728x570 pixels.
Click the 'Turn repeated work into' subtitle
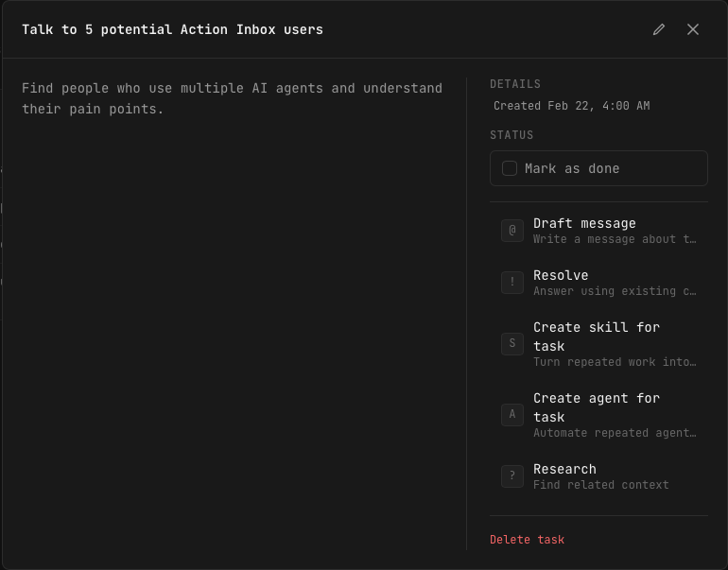tap(615, 362)
